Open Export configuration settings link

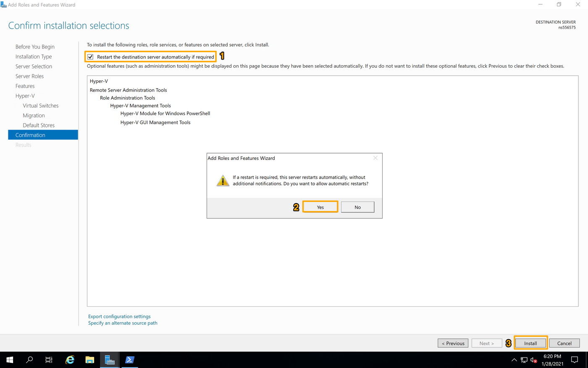(119, 316)
